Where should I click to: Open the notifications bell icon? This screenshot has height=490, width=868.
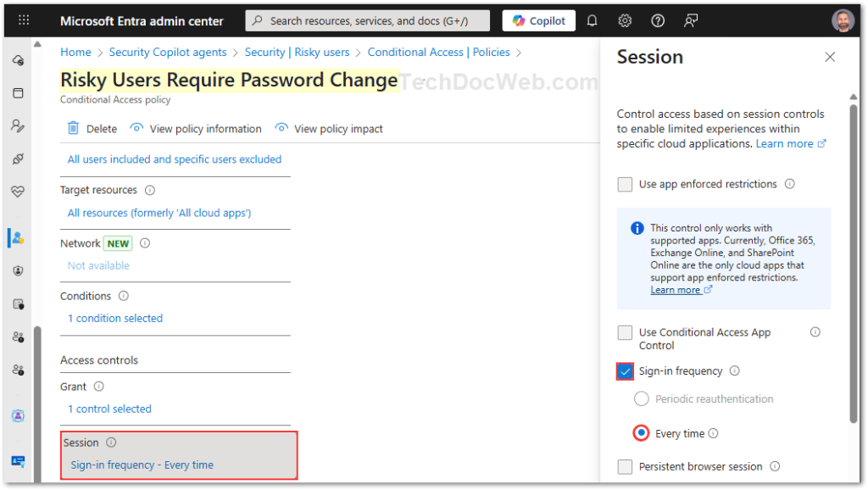click(x=593, y=20)
